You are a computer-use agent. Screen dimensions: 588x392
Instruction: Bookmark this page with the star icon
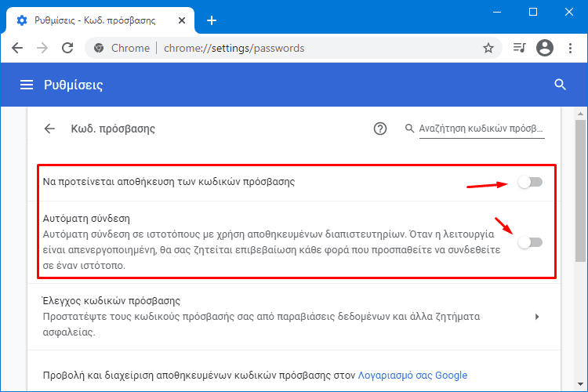point(488,48)
